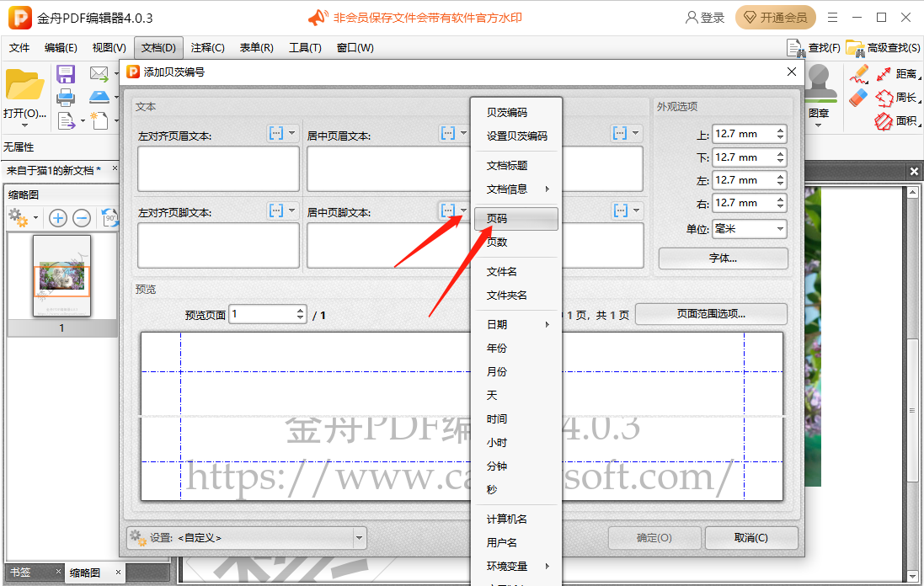The image size is (924, 586).
Task: Expand the 设置 <自定义> preset dropdown
Action: pos(359,538)
